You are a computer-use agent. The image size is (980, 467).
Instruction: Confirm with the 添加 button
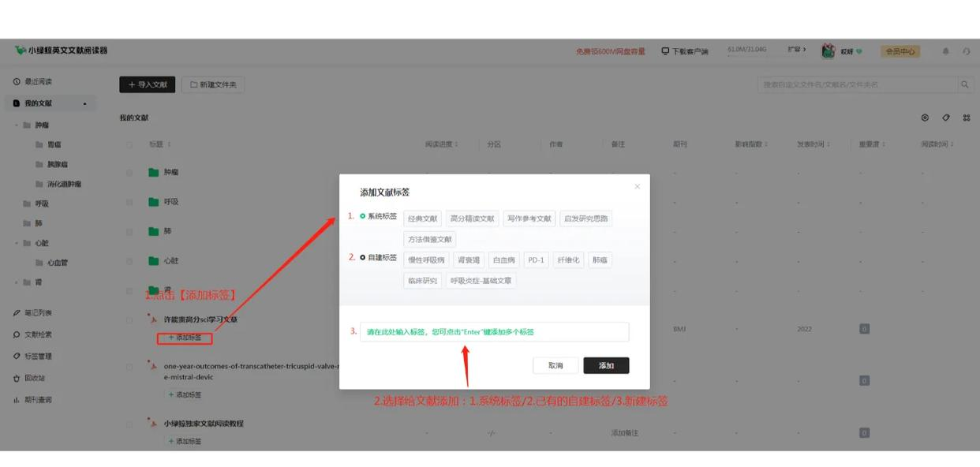[607, 365]
